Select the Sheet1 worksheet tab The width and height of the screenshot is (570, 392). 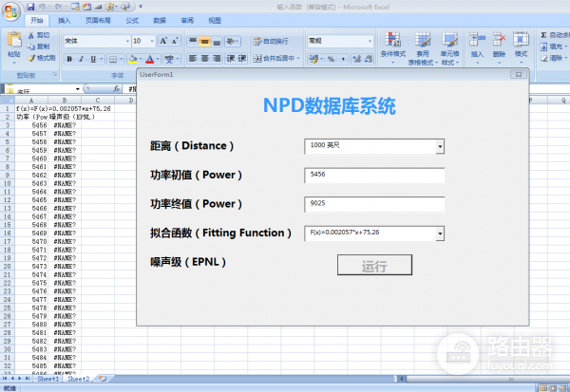(48, 379)
